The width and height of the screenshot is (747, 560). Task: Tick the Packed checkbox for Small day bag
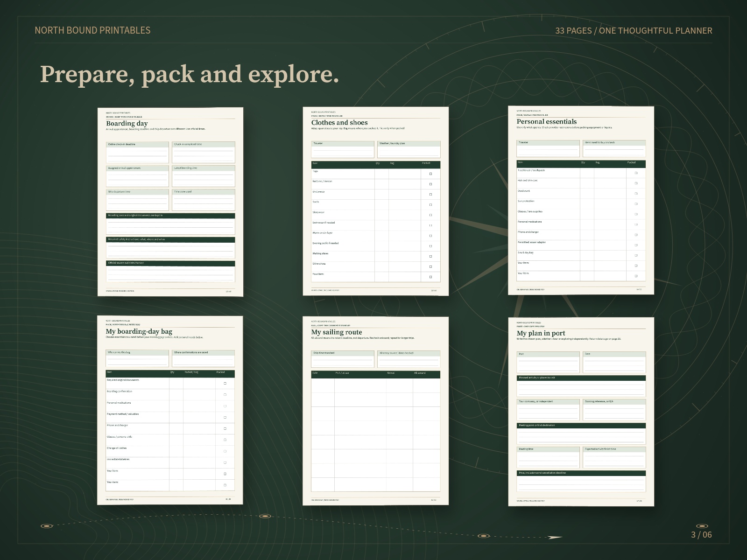tap(636, 255)
